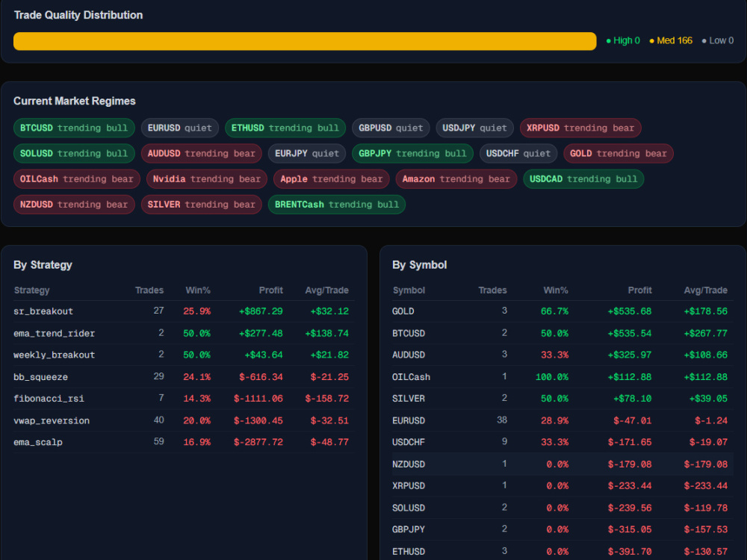Click the Avg/Trade header in By Symbol
747x560 pixels.
coord(706,290)
